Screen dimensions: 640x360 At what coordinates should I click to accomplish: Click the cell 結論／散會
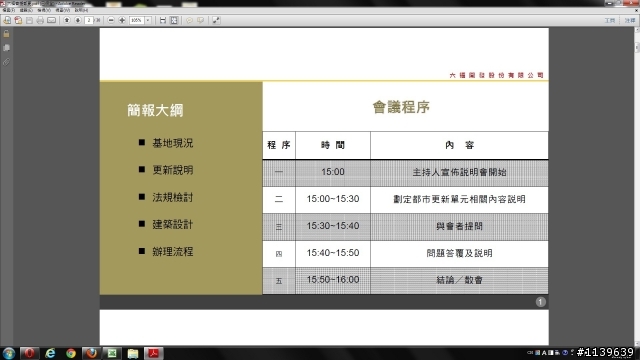tap(460, 280)
